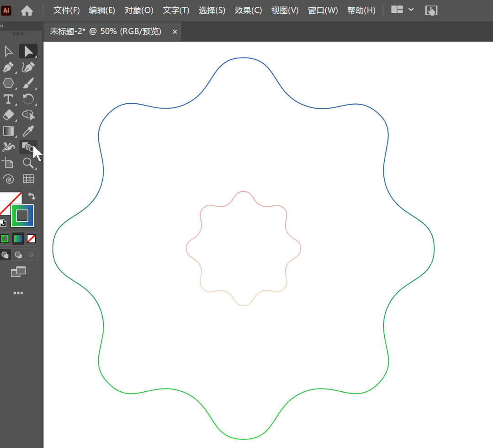493x448 pixels.
Task: Open the 选择(S) menu
Action: 212,11
